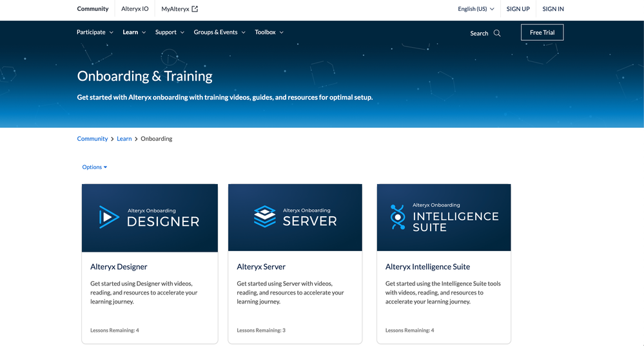Click the Designer onboarding banner thumbnail

point(150,218)
